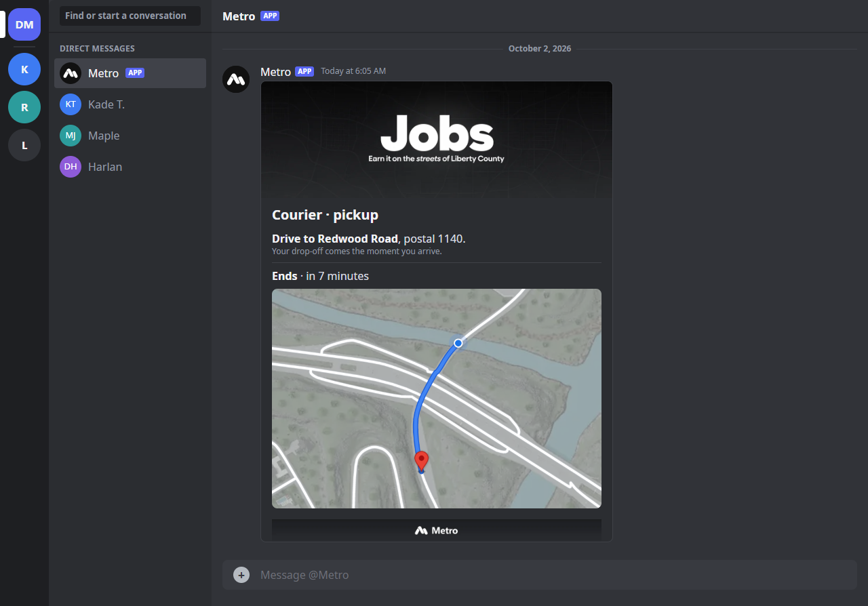Click Harlan's DH avatar icon

[x=71, y=167]
